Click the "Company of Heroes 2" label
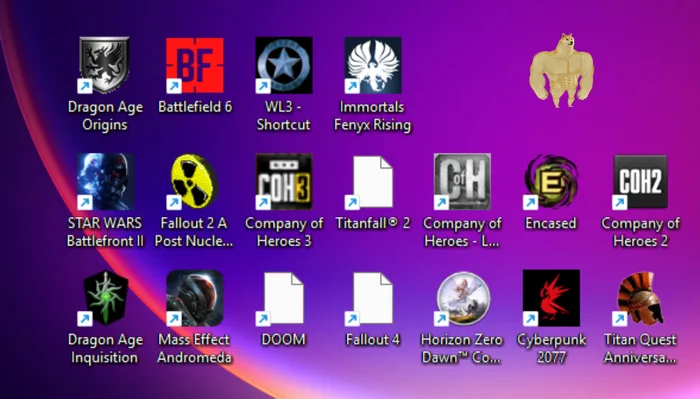The width and height of the screenshot is (700, 399). tap(641, 232)
